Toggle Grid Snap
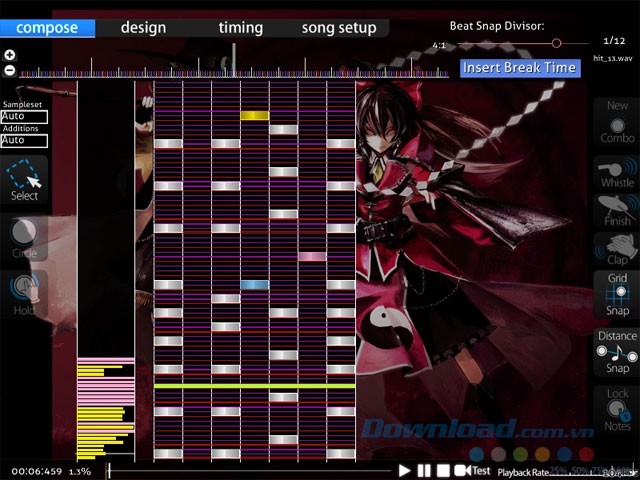The width and height of the screenshot is (640, 480). (x=617, y=294)
